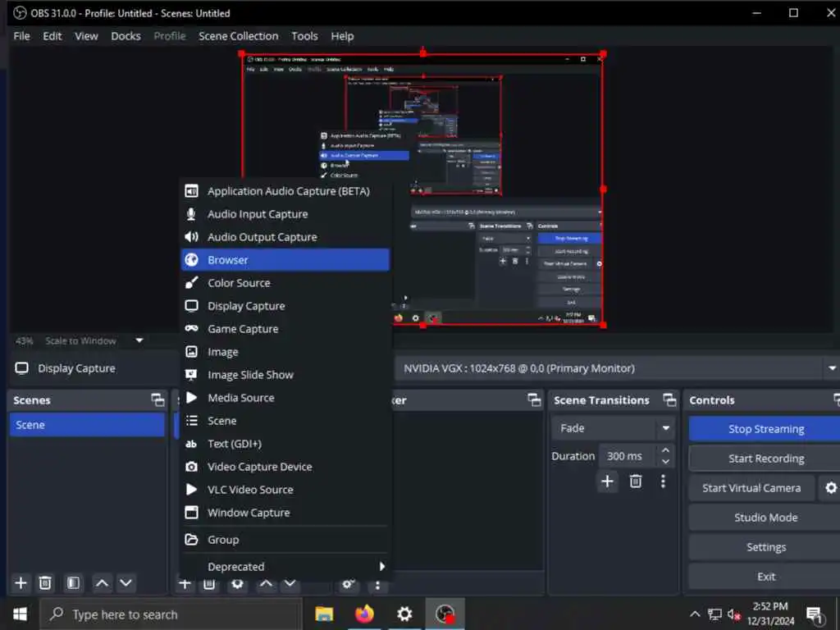The height and width of the screenshot is (630, 840).
Task: Move selected source down
Action: [x=290, y=584]
